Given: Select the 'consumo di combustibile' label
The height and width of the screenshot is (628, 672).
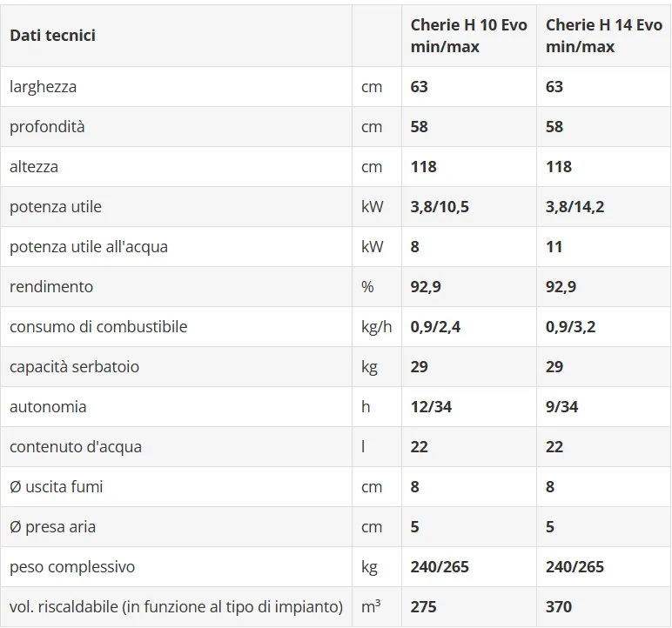Looking at the screenshot, I should (98, 327).
